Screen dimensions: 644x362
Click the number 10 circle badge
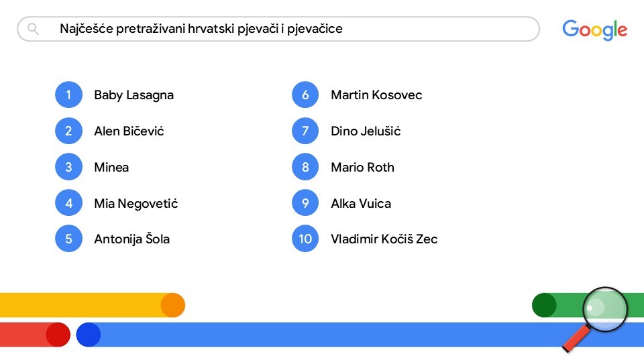(305, 239)
